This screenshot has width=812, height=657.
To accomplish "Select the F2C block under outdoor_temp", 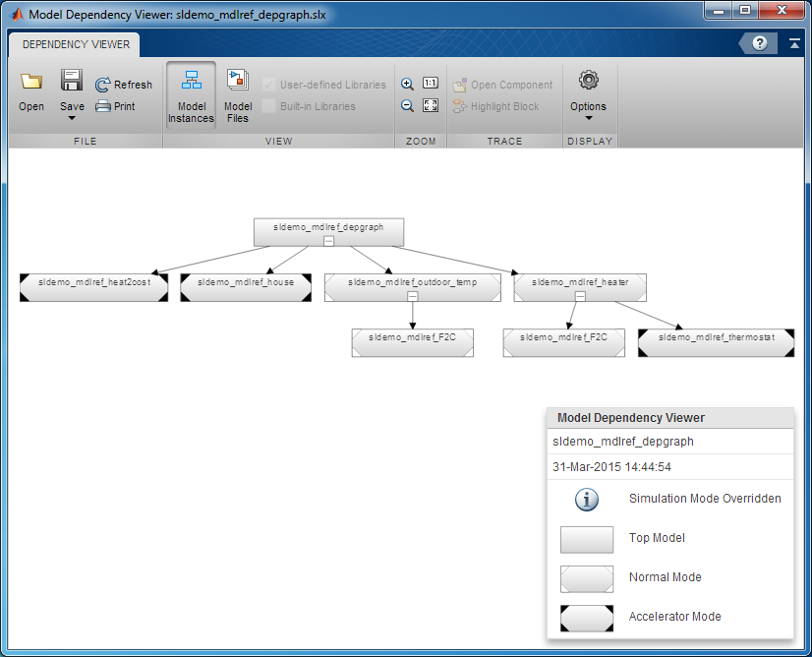I will point(412,342).
